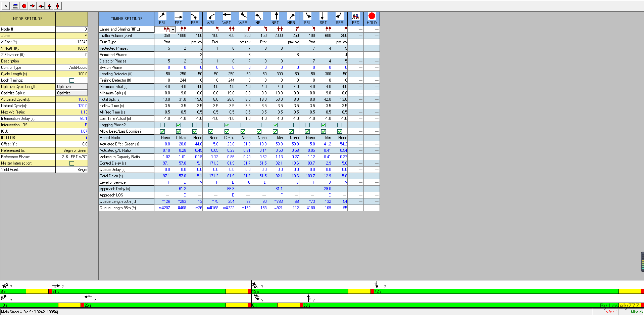Click the TIMING SETTINGS header
Image resolution: width=644 pixels, height=315 pixels.
[127, 18]
